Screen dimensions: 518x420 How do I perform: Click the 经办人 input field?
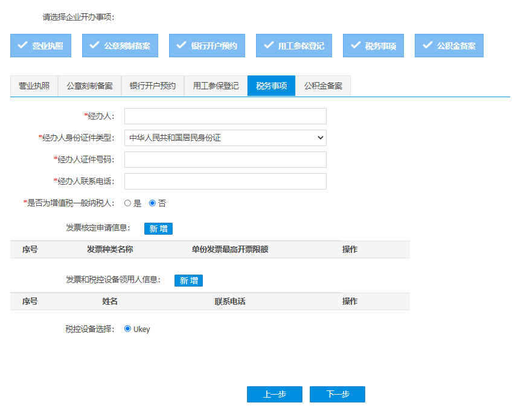[x=225, y=116]
